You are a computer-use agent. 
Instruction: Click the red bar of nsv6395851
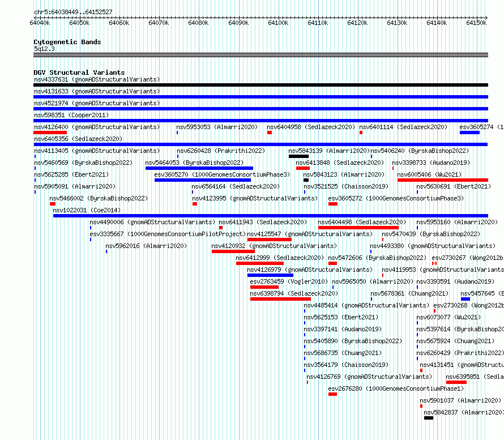pyautogui.click(x=456, y=382)
